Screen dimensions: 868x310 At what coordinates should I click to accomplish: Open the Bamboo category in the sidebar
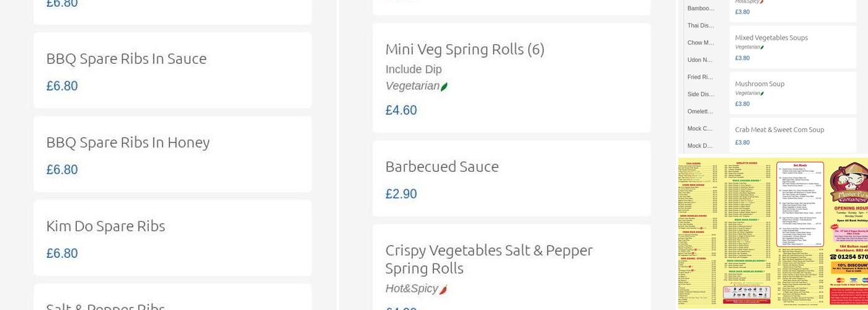pyautogui.click(x=701, y=8)
